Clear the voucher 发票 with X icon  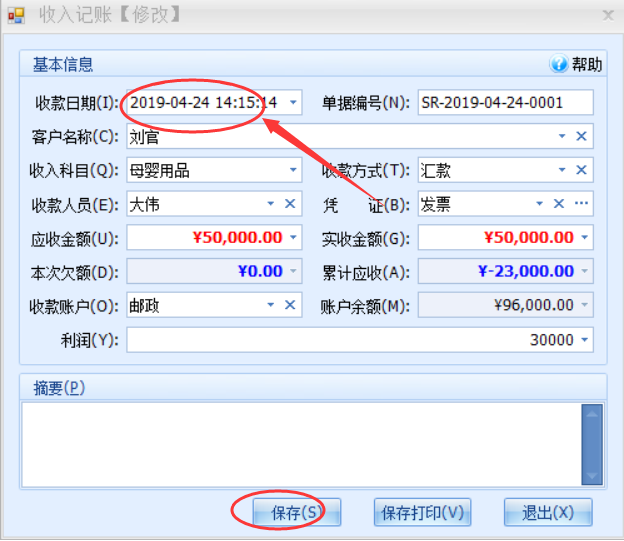coord(559,204)
